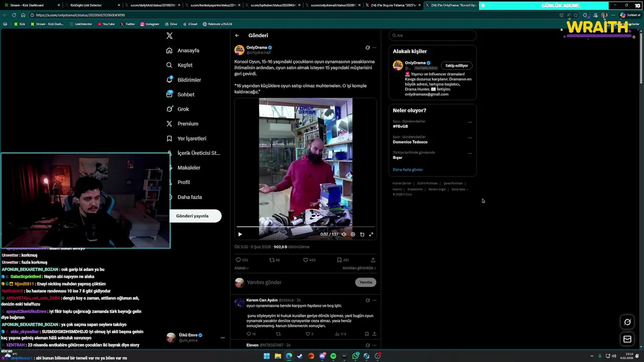644x362 pixels.
Task: Open Ülkü Emre account switcher menu
Action: pyautogui.click(x=222, y=337)
